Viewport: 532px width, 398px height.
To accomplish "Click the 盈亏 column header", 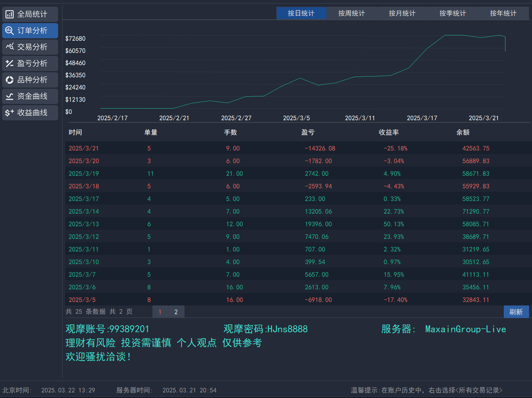I will point(308,133).
